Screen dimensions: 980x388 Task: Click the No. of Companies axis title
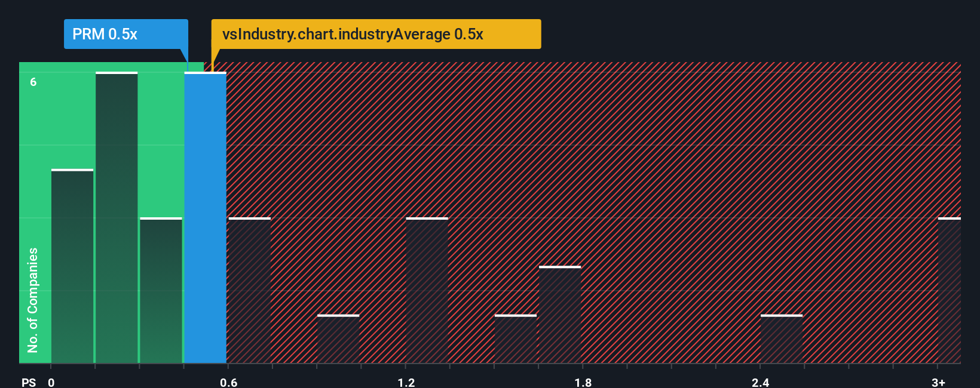[x=33, y=300]
